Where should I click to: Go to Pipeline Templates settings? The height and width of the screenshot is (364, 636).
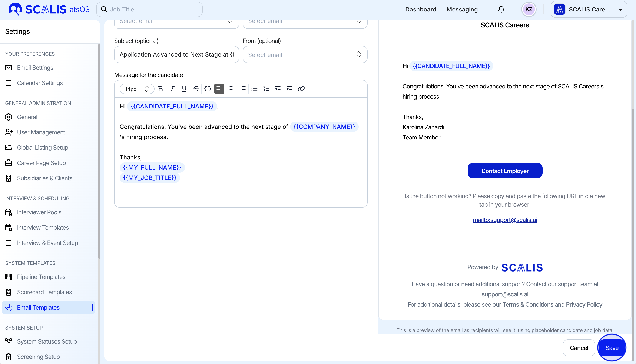[x=41, y=277]
